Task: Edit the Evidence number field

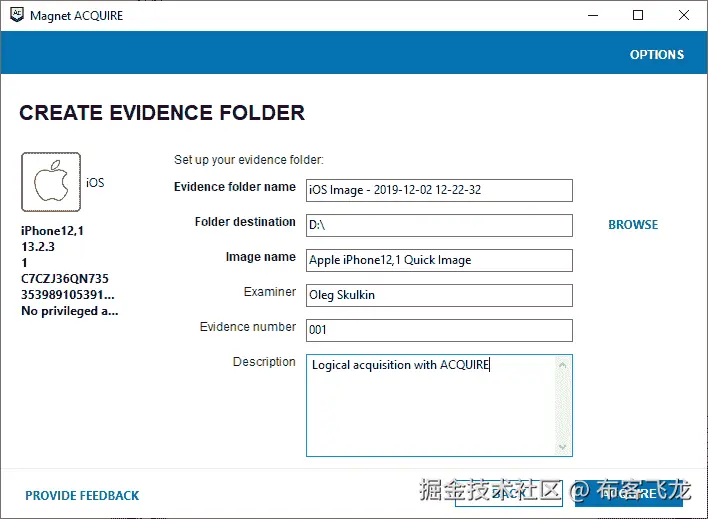Action: click(x=439, y=331)
